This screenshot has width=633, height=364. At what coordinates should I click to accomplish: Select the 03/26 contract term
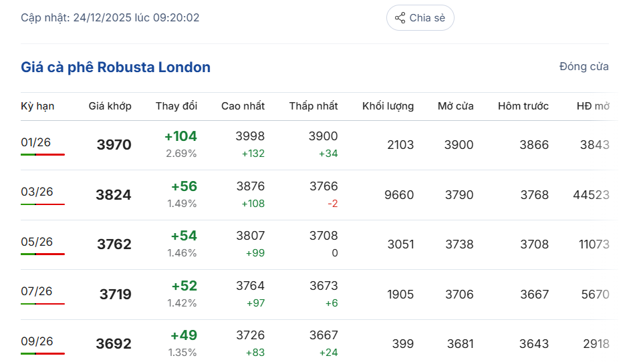37,192
